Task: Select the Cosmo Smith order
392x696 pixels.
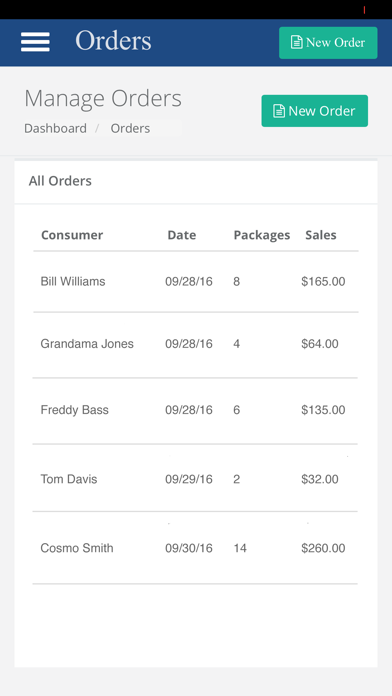Action: point(195,548)
